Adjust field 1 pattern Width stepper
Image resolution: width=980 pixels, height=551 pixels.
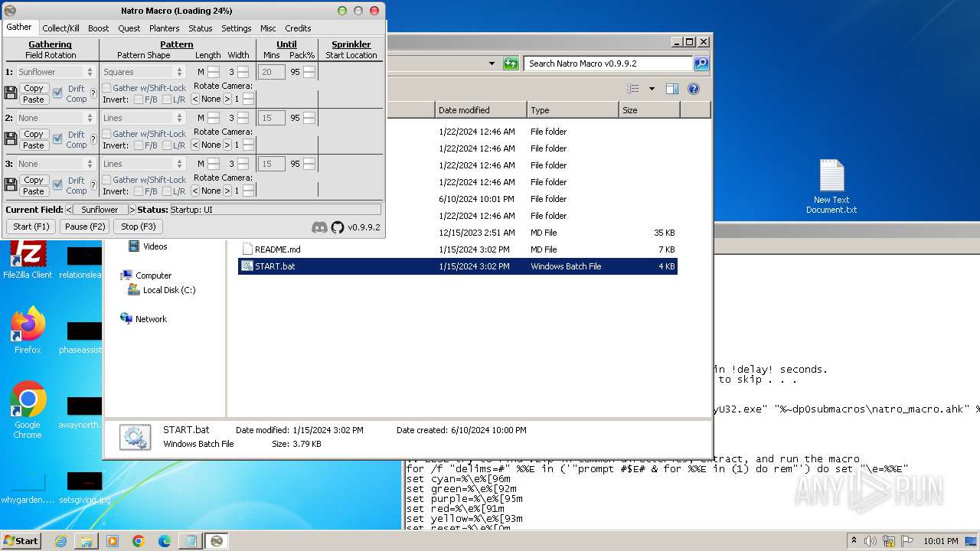[x=243, y=72]
